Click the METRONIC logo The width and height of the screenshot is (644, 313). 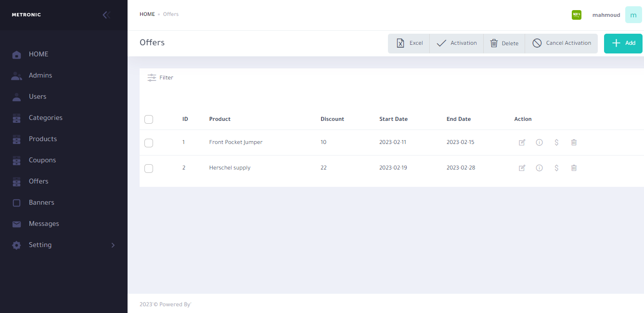point(26,15)
